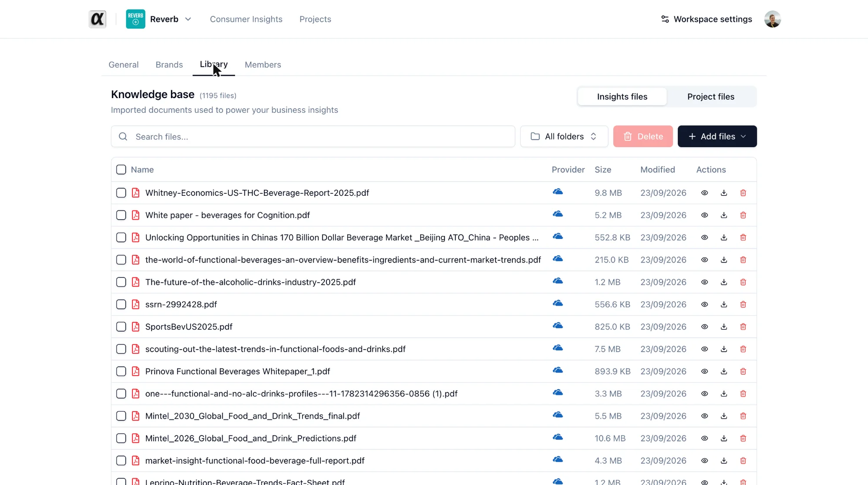
Task: Click the file name scouting-out-the-latest-trends-in-functional-foods-and-drinks.pdf
Action: click(275, 349)
